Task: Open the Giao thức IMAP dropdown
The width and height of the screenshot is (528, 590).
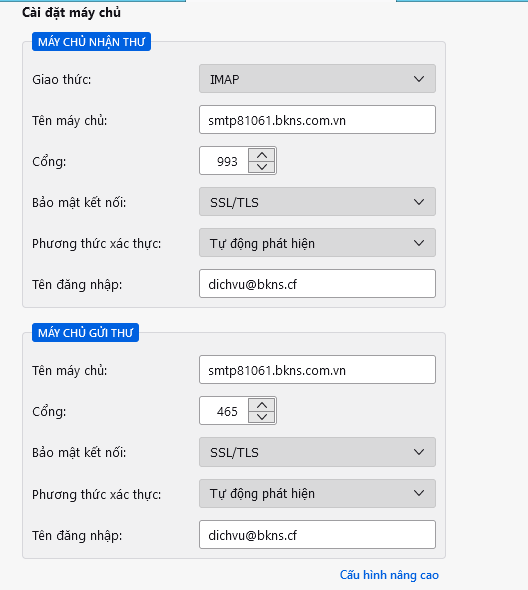Action: click(x=317, y=79)
